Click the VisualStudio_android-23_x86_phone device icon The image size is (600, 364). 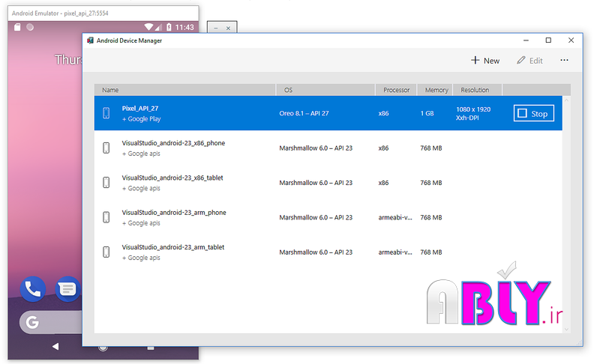pyautogui.click(x=106, y=148)
